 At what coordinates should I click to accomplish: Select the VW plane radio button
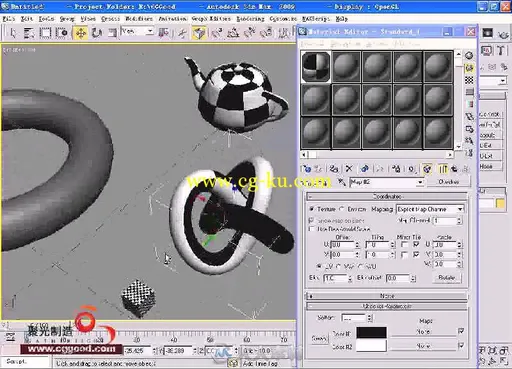338,266
